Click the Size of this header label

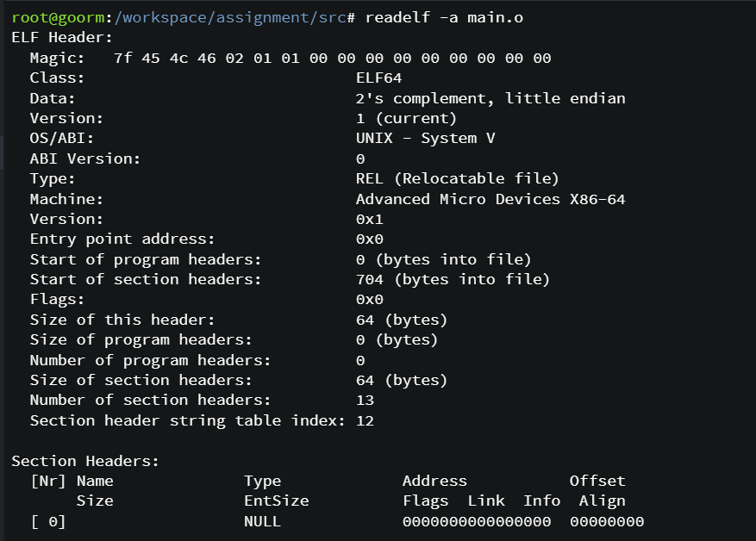click(x=122, y=320)
